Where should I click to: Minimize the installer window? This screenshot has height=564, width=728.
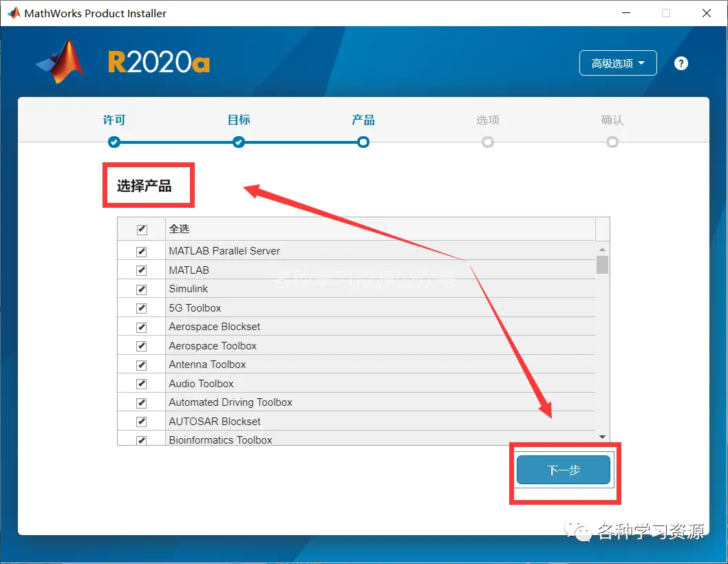tap(626, 13)
